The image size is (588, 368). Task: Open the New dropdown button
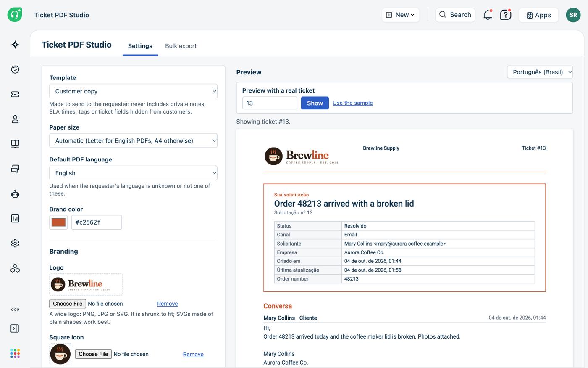pos(400,15)
